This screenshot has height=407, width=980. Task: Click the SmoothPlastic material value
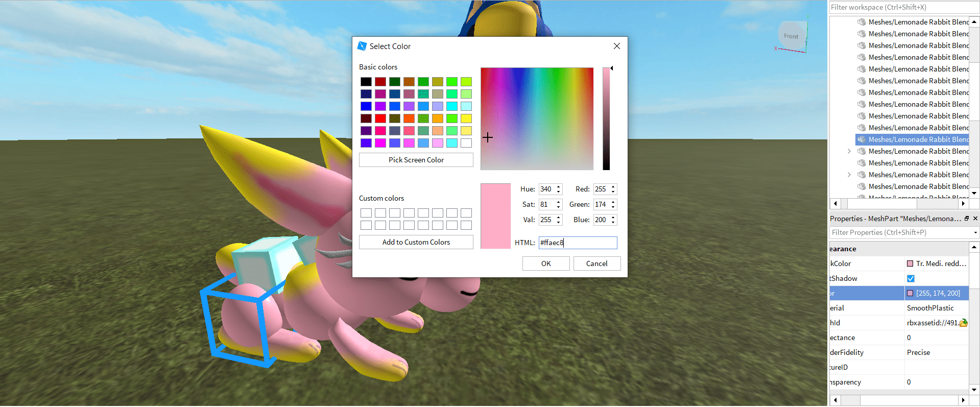(930, 308)
